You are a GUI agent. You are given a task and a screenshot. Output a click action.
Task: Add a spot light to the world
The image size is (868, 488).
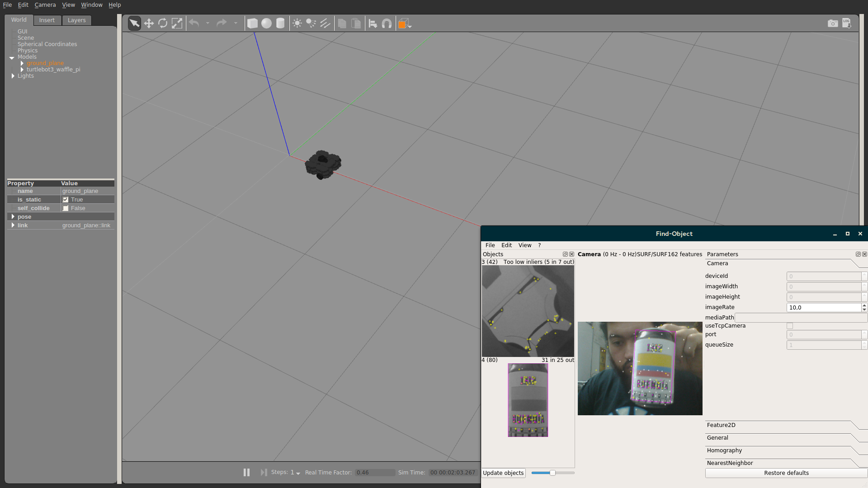coord(311,23)
